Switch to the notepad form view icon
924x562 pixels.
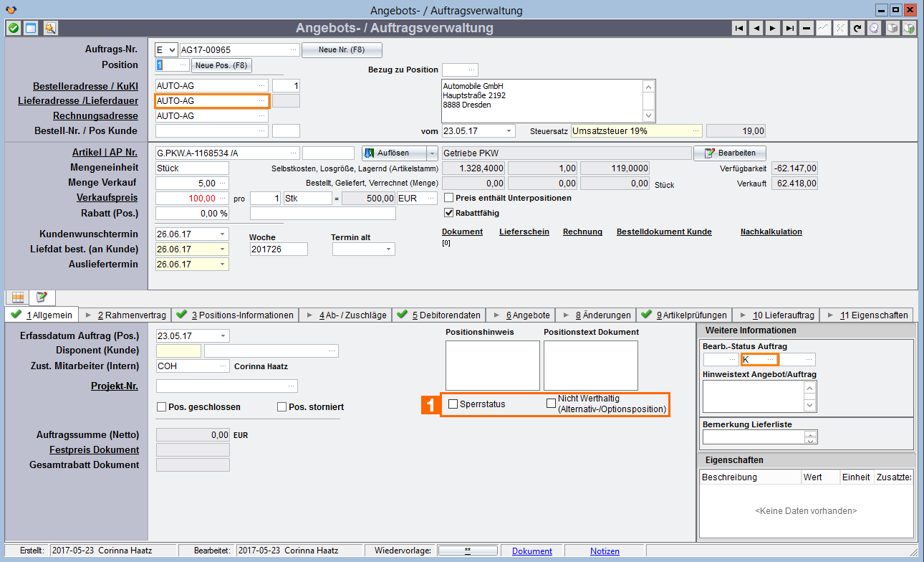click(42, 297)
